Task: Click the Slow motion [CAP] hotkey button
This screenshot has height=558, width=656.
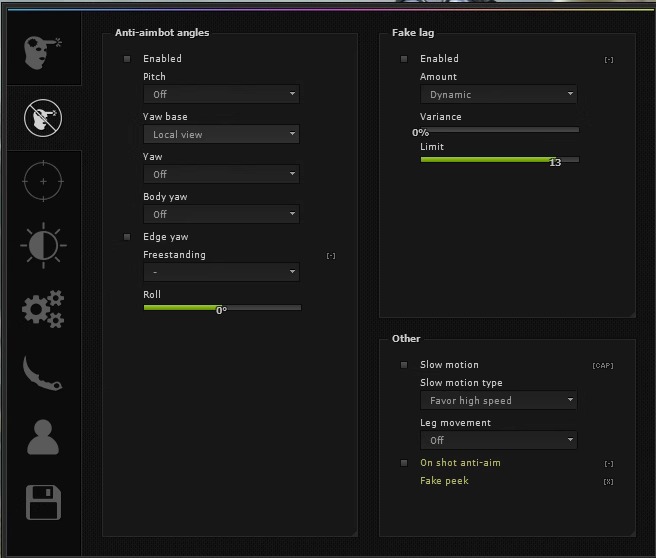Action: point(603,366)
